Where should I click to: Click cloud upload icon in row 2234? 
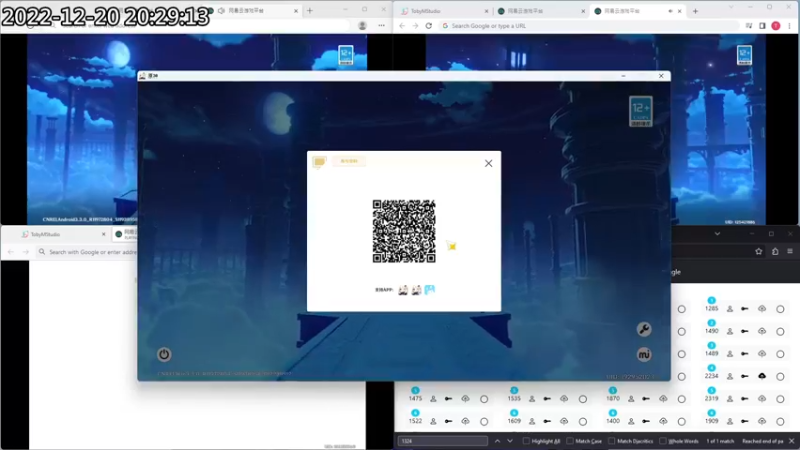[762, 376]
